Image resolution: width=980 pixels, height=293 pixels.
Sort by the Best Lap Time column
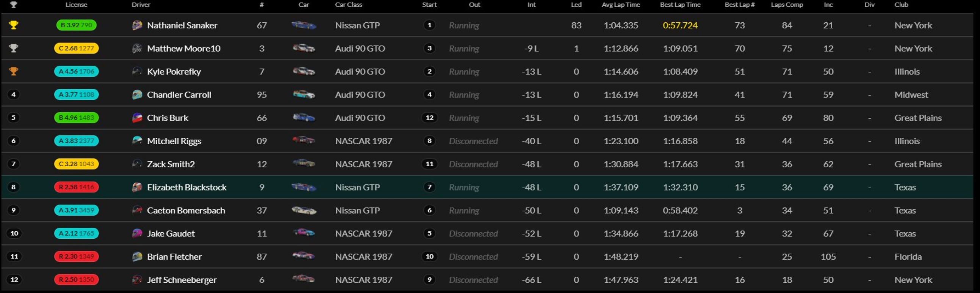click(680, 5)
